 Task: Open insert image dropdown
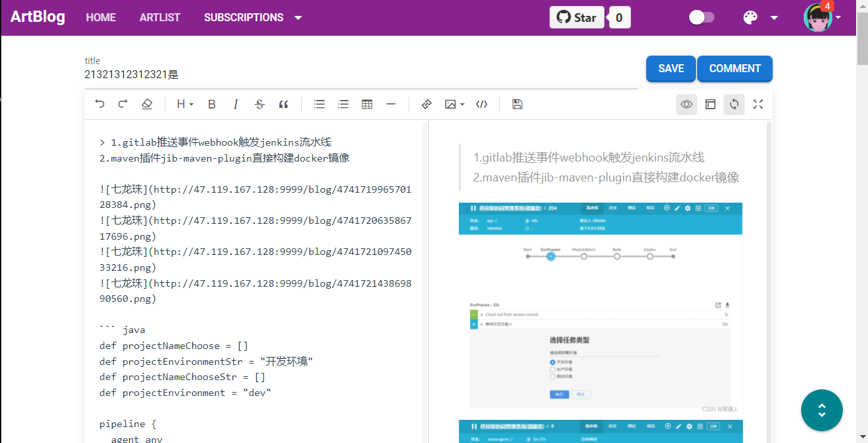pos(454,104)
